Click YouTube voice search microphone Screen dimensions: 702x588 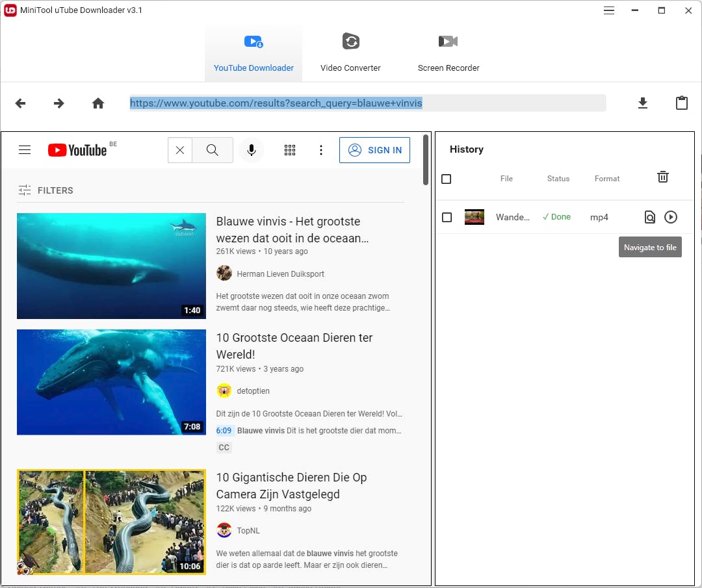(x=251, y=150)
